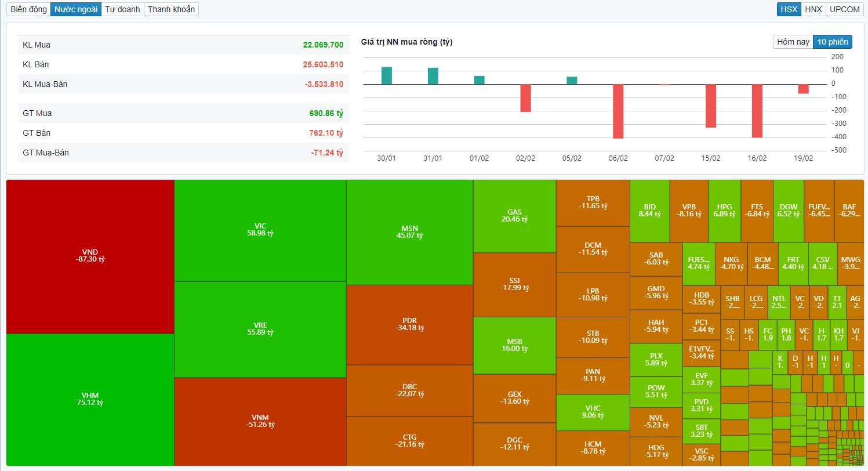868x471 pixels.
Task: Click the 16/02 red bar
Action: tap(757, 111)
